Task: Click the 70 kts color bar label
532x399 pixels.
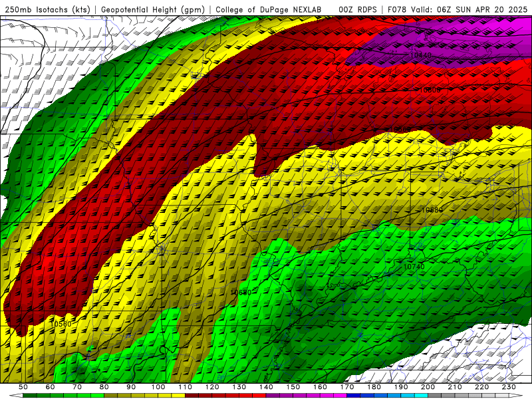Action: tap(77, 387)
